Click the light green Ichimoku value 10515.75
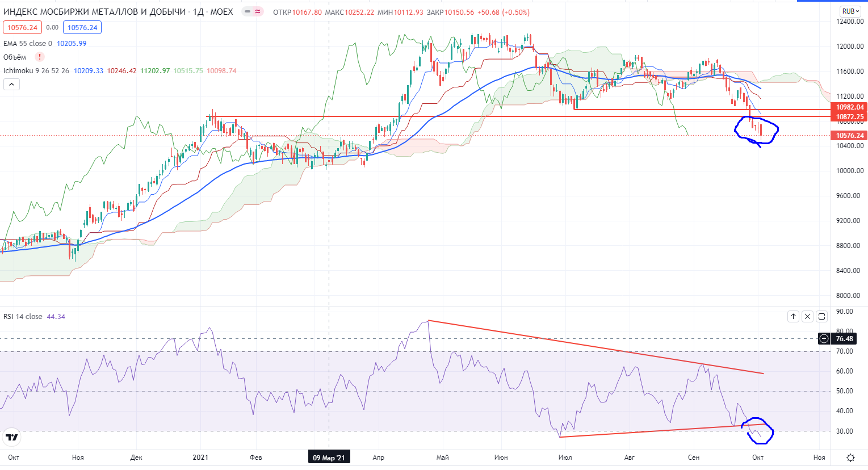Image resolution: width=868 pixels, height=470 pixels. (188, 71)
